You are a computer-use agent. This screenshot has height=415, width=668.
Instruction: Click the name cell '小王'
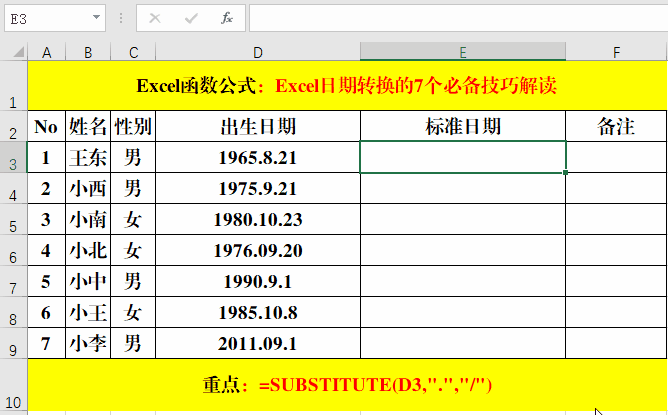(88, 313)
